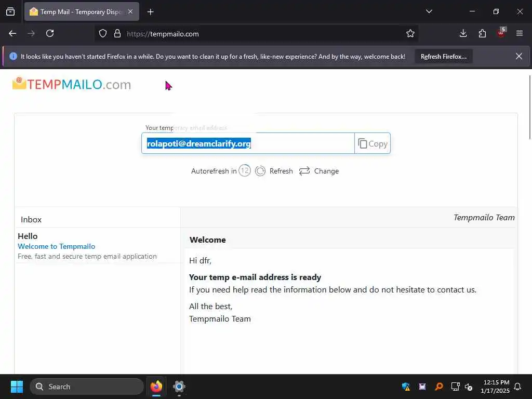Viewport: 532px width, 399px height.
Task: Click the Tempmailo Team sender name
Action: pyautogui.click(x=484, y=218)
